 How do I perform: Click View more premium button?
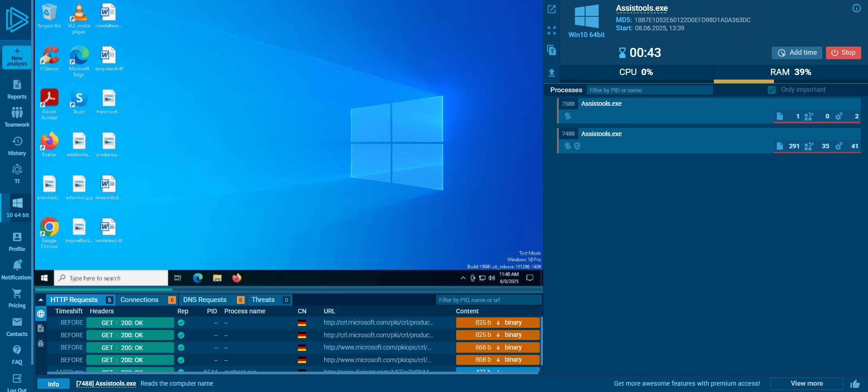tap(807, 383)
